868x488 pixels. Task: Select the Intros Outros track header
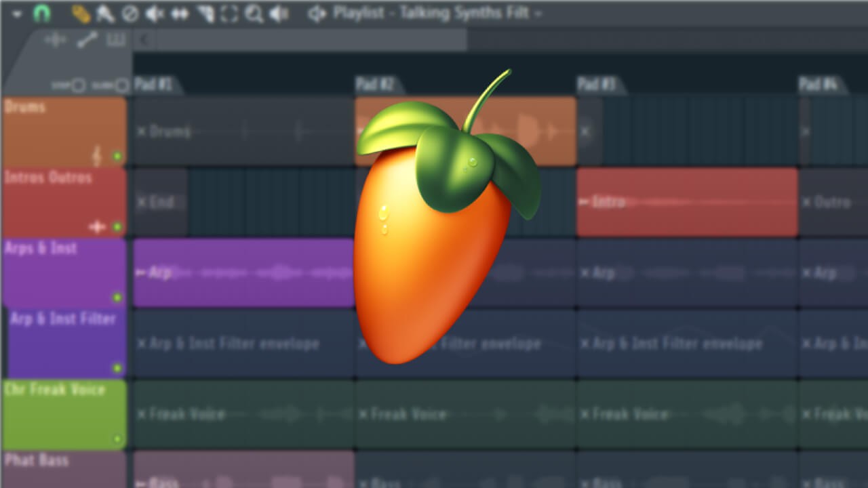coord(64,202)
